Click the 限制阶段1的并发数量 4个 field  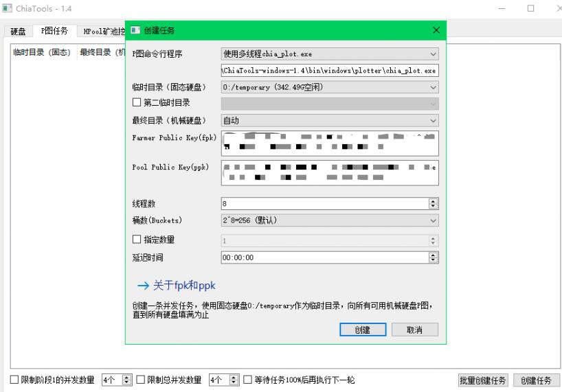pos(112,380)
